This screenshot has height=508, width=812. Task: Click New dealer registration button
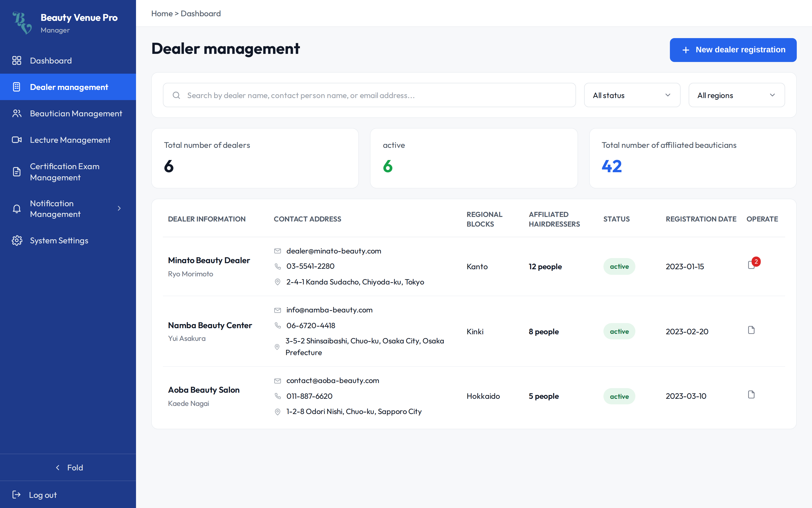point(733,50)
